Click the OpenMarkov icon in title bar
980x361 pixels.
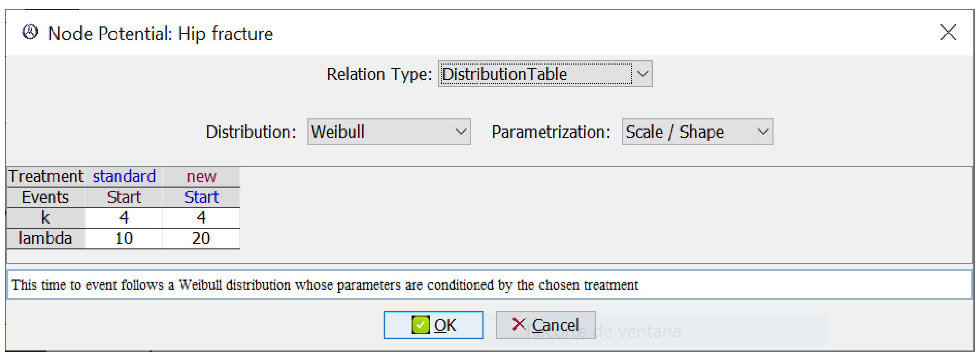30,33
